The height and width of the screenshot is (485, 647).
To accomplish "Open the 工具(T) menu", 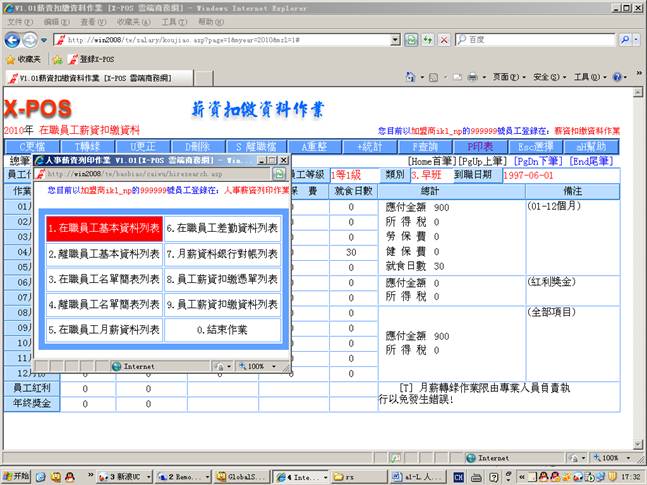I will pos(173,21).
